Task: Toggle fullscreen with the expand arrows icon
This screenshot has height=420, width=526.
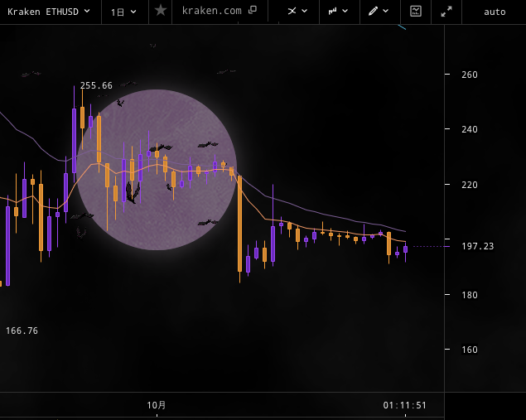Action: (x=446, y=12)
